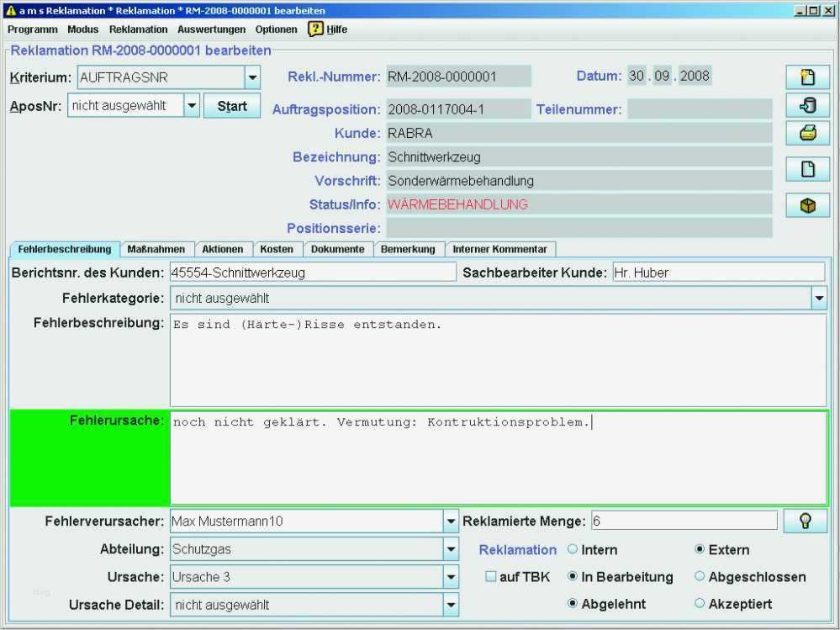Click the Reklamierte Menge field
Screen dimensions: 840x630
click(684, 521)
